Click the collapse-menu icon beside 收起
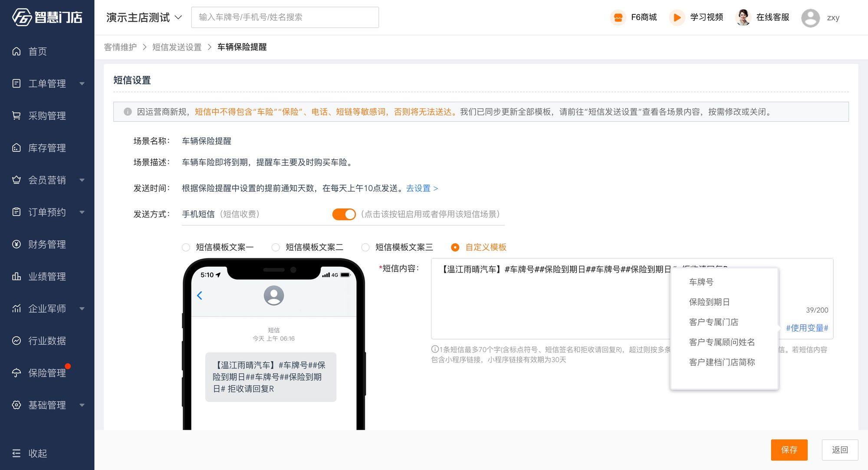Screen dimensions: 868x470 (x=16, y=453)
